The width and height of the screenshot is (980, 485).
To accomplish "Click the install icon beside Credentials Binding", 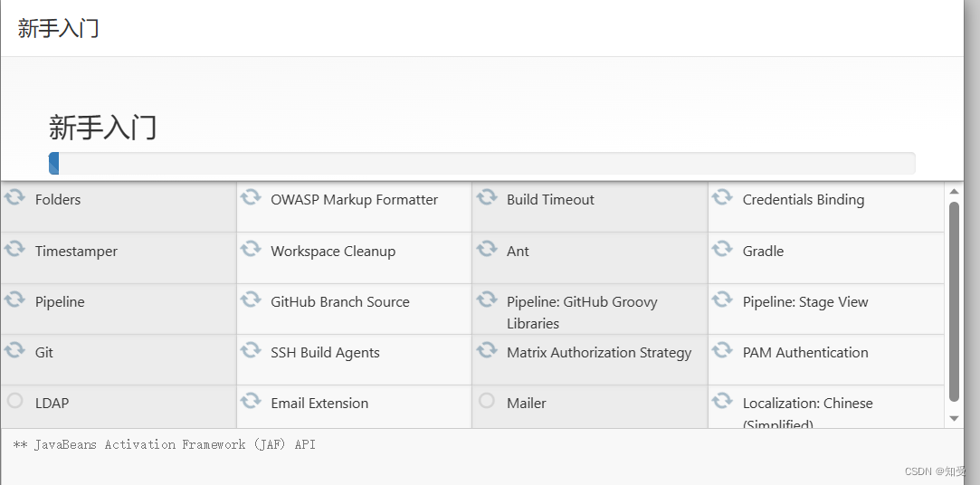I will [722, 198].
